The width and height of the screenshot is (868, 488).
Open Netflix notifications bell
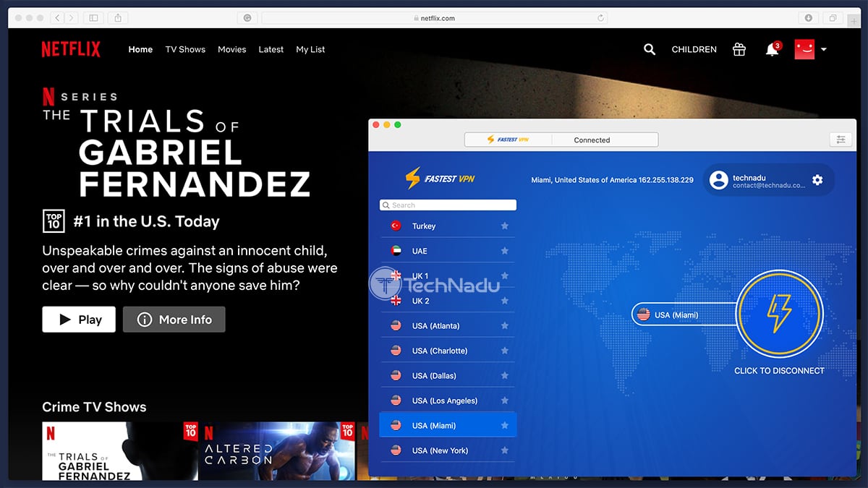click(772, 49)
